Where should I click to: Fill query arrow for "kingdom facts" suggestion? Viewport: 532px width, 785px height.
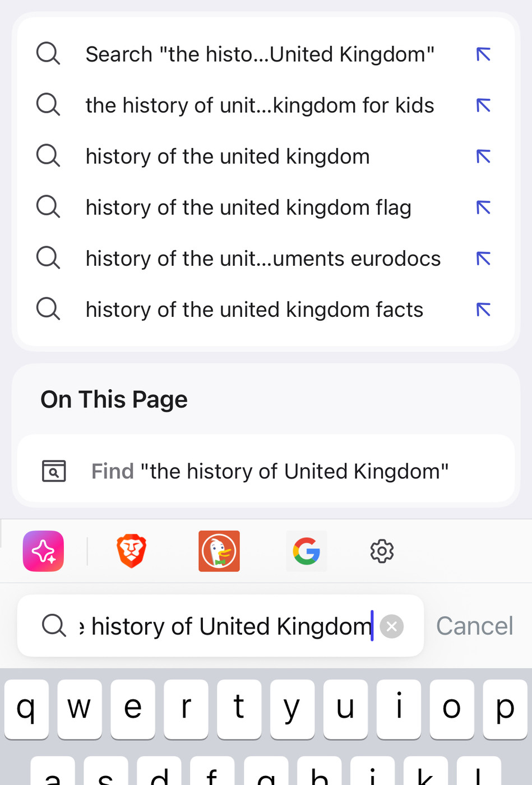[x=483, y=310]
